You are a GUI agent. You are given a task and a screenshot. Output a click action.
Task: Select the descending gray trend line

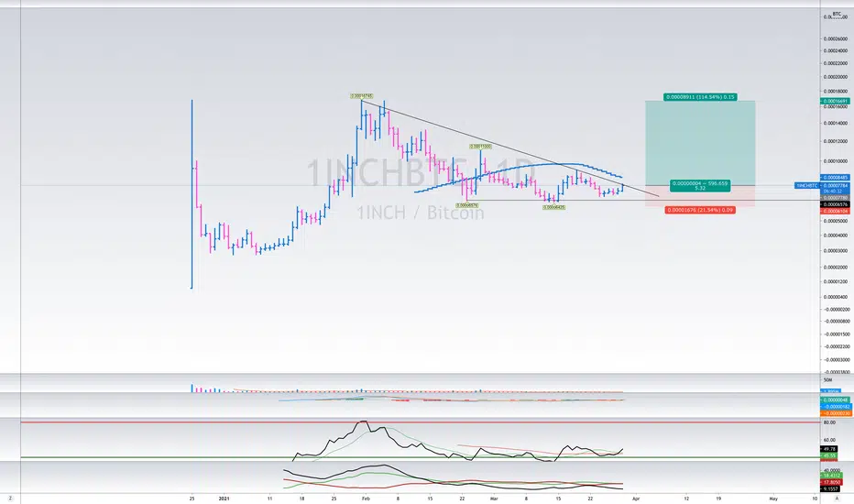pos(510,148)
